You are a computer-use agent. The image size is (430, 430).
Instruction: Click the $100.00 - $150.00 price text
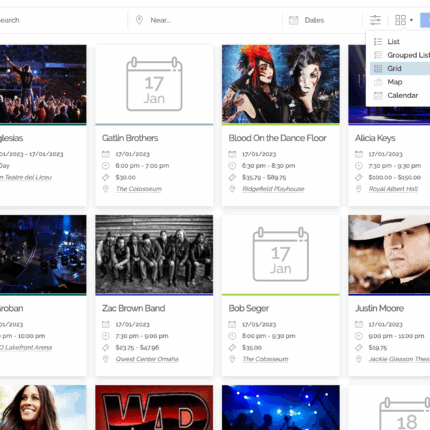(395, 177)
